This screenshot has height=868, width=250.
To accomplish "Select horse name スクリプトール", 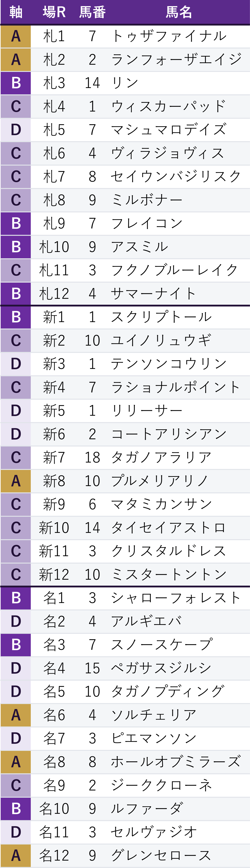I will pyautogui.click(x=162, y=317).
